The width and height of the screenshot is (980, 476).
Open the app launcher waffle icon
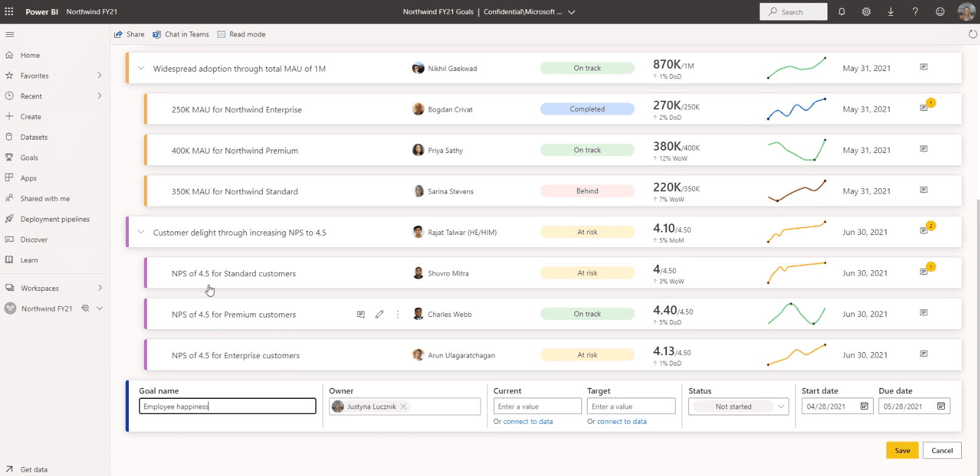pyautogui.click(x=9, y=12)
